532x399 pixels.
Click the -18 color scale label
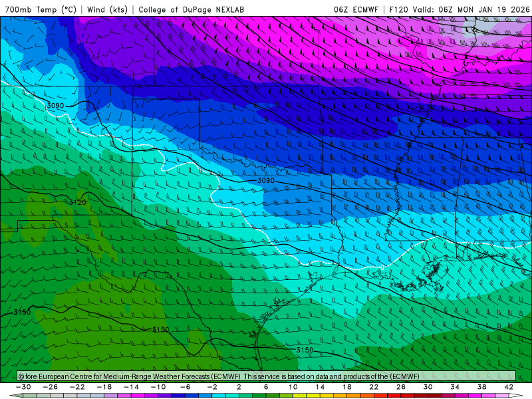(x=104, y=387)
